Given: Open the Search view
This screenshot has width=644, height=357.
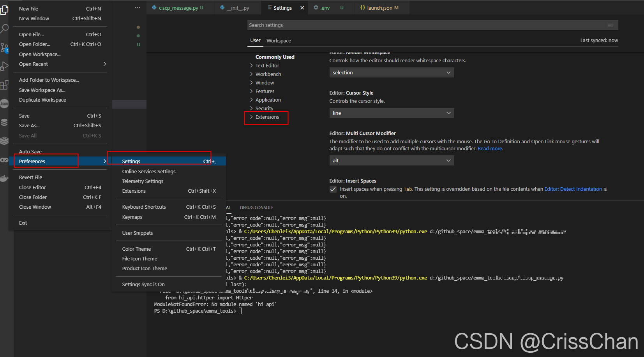Looking at the screenshot, I should [4, 28].
